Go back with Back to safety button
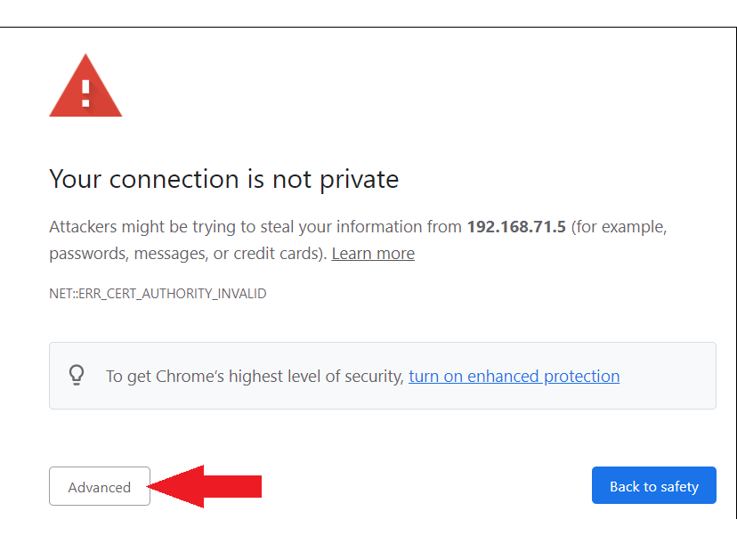 [654, 485]
